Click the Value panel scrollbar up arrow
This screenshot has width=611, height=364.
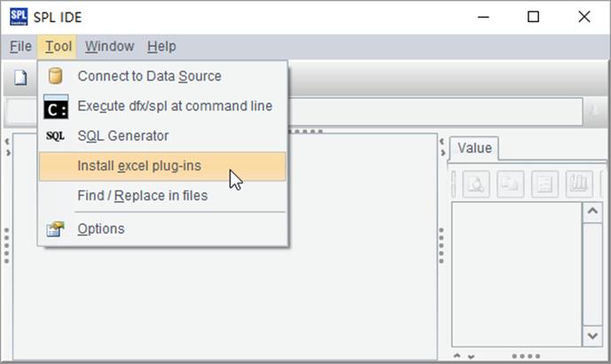(x=592, y=212)
